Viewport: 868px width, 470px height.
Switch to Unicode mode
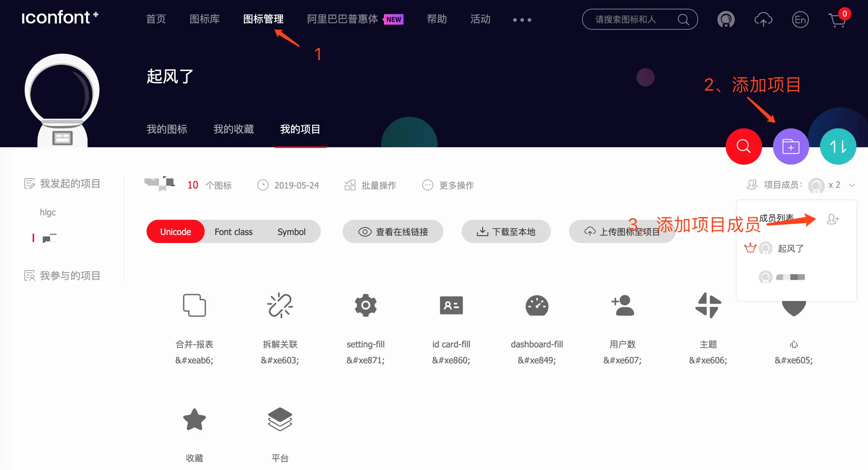point(175,231)
